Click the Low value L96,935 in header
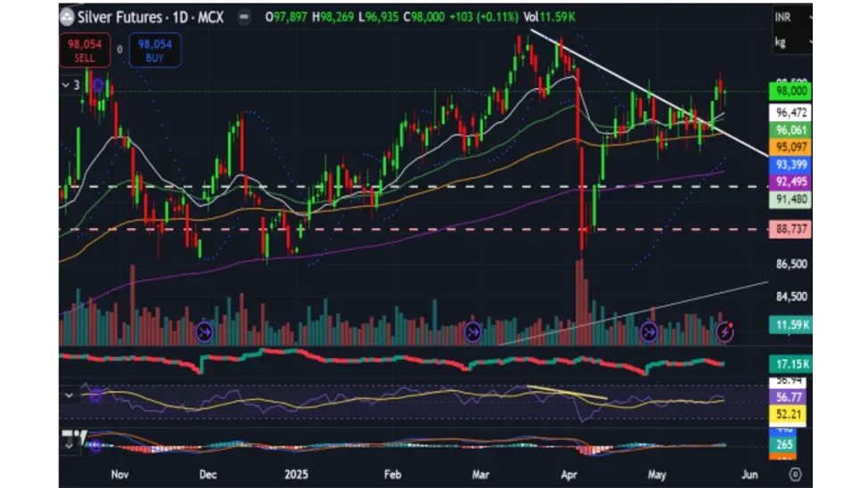The image size is (868, 488). 379,17
